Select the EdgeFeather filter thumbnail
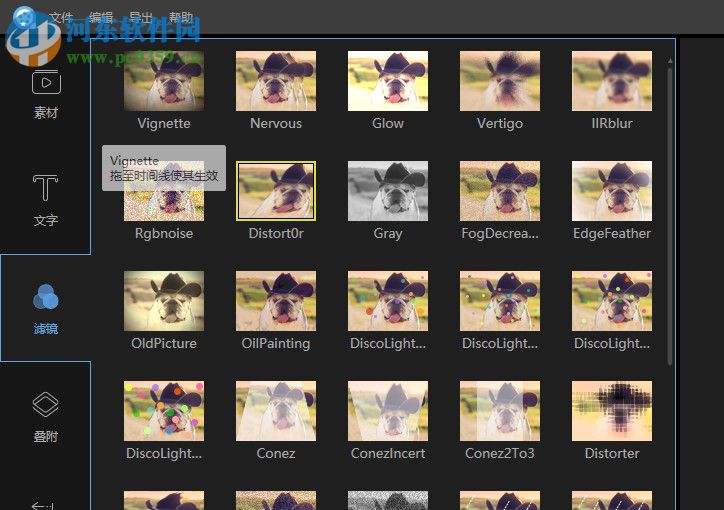Viewport: 724px width, 510px height. point(612,191)
